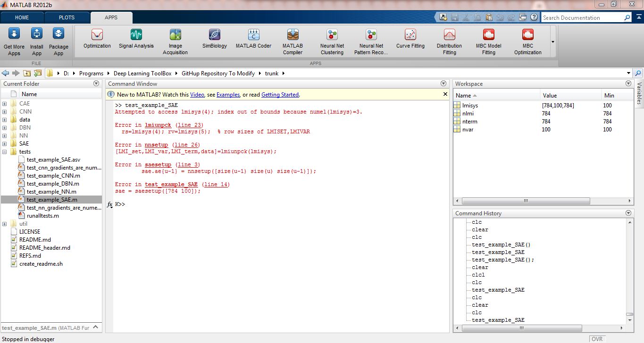Launch the MBC Optimization app

click(x=528, y=41)
